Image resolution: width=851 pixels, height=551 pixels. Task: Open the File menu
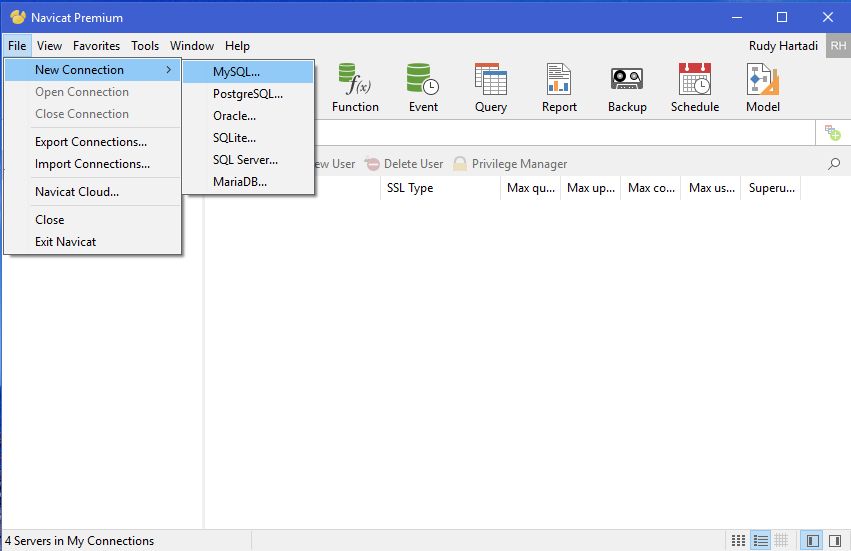17,46
